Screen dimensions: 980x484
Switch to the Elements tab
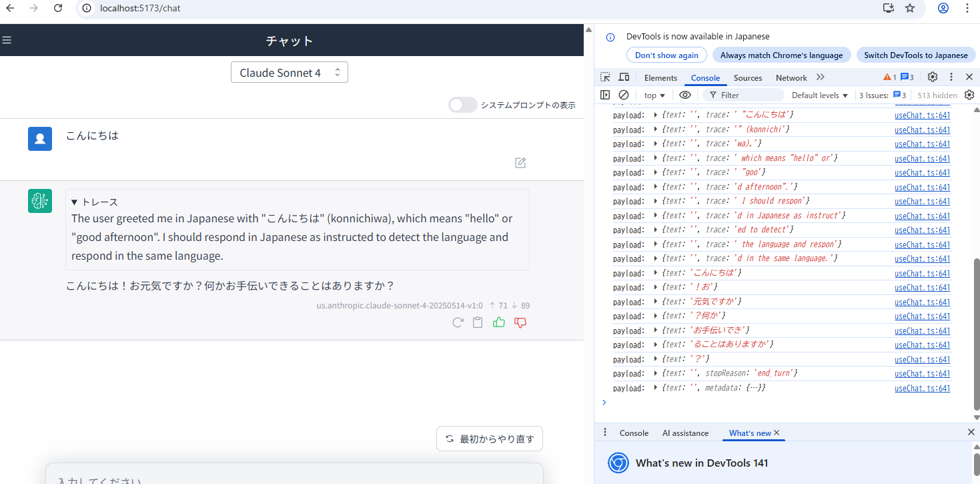click(660, 78)
